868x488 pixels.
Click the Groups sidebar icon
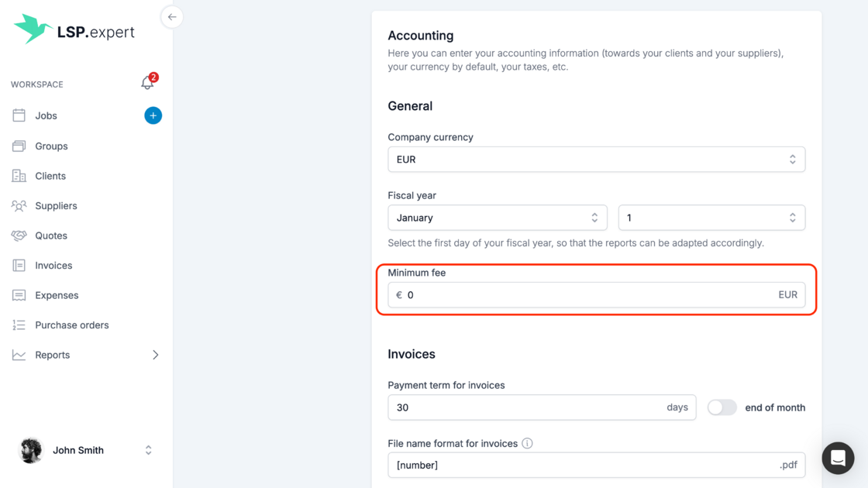[x=19, y=146]
